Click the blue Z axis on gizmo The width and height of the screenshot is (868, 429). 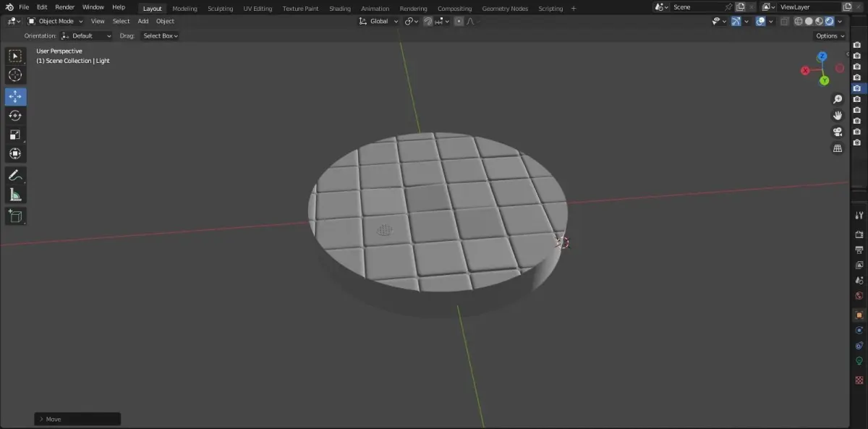pyautogui.click(x=822, y=56)
